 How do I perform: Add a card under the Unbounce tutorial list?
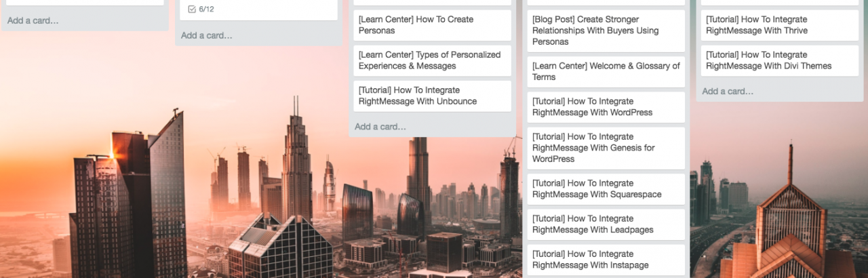pos(380,126)
